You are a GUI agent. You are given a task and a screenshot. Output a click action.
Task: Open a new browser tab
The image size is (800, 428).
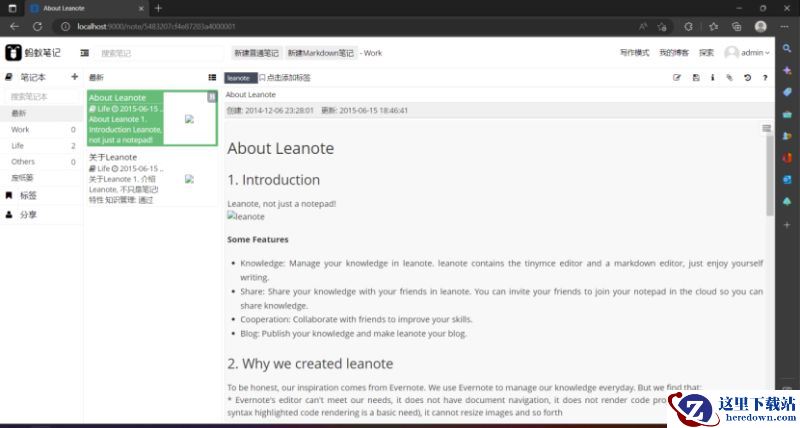pos(158,8)
